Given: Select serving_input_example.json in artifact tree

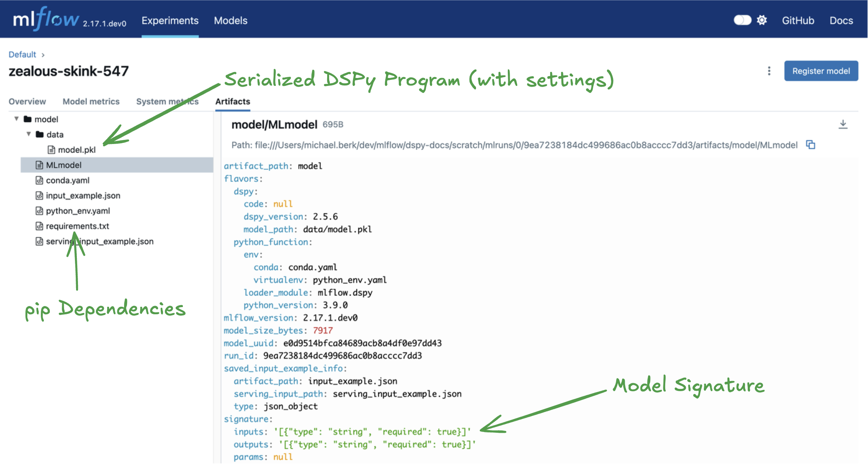Looking at the screenshot, I should (99, 241).
